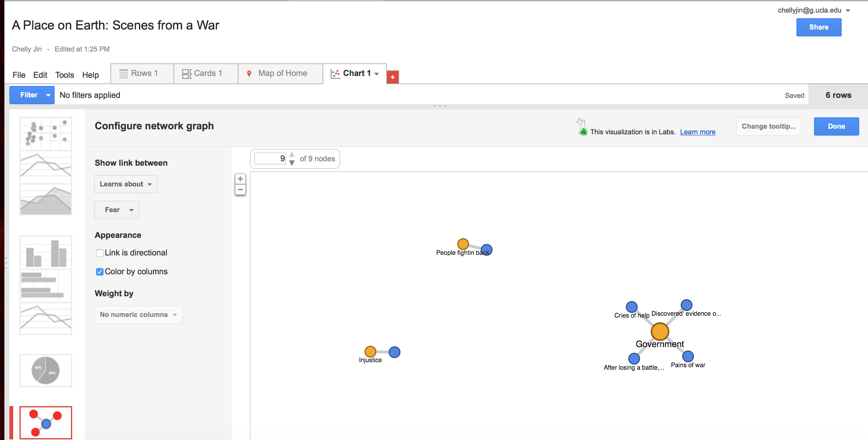
Task: Expand the No numeric columns dropdown
Action: [138, 314]
